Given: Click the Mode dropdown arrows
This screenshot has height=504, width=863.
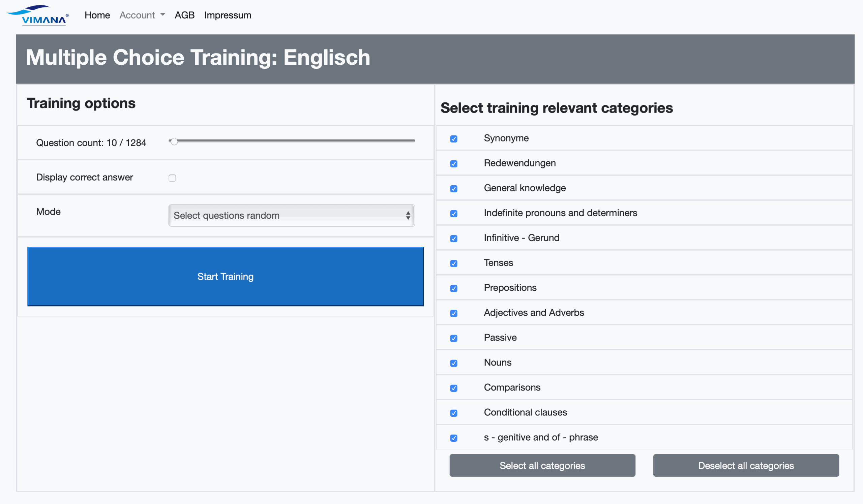Looking at the screenshot, I should pyautogui.click(x=408, y=215).
